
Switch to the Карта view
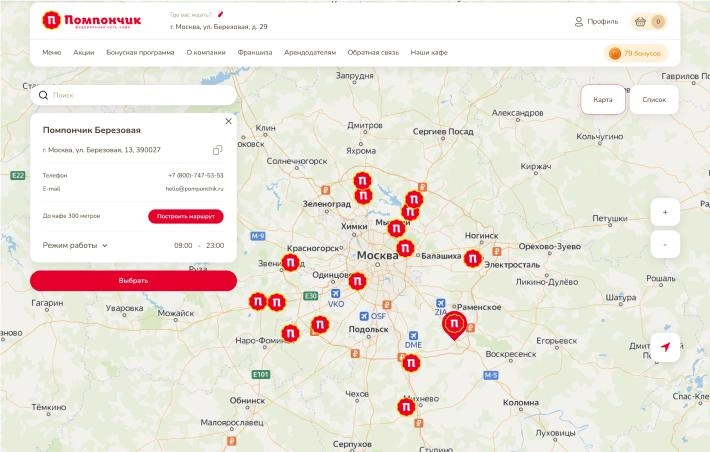click(x=603, y=100)
